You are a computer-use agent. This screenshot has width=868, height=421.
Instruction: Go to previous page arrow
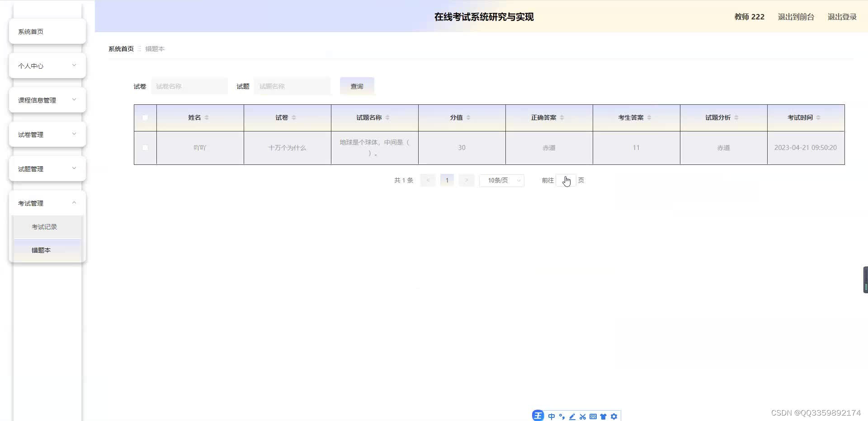click(428, 180)
